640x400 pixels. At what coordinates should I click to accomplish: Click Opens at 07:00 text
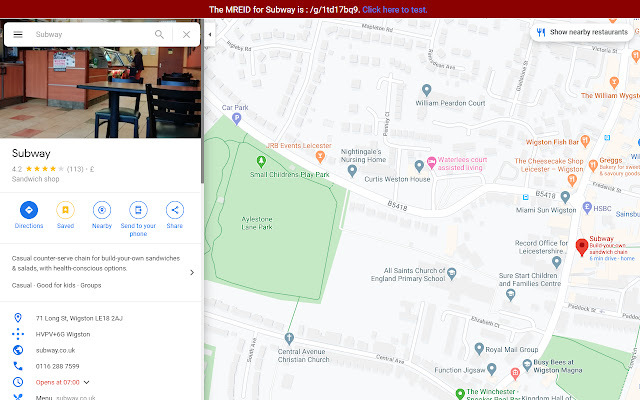[x=58, y=382]
